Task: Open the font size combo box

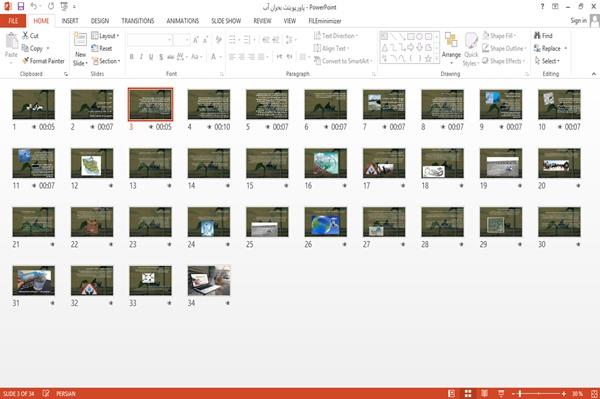Action: [x=182, y=40]
